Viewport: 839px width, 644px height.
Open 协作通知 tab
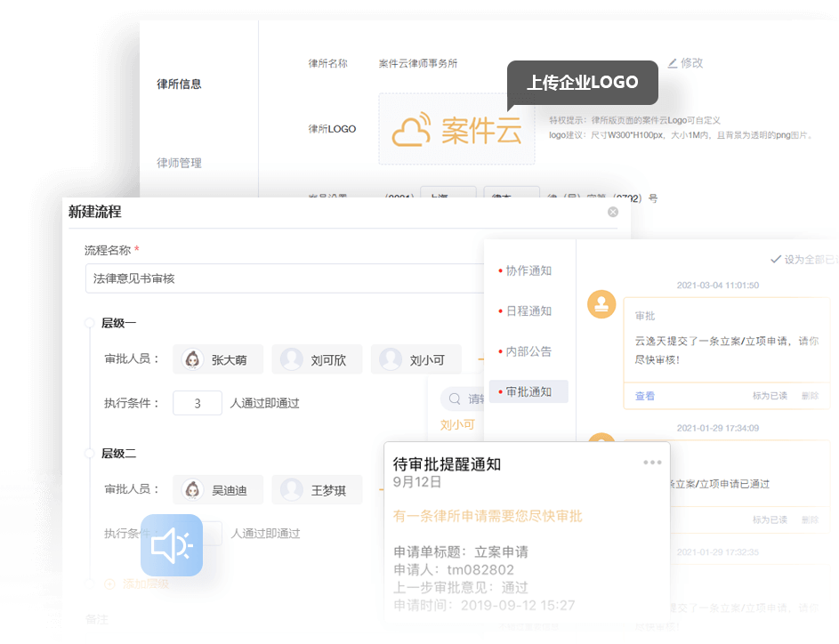[x=528, y=270]
